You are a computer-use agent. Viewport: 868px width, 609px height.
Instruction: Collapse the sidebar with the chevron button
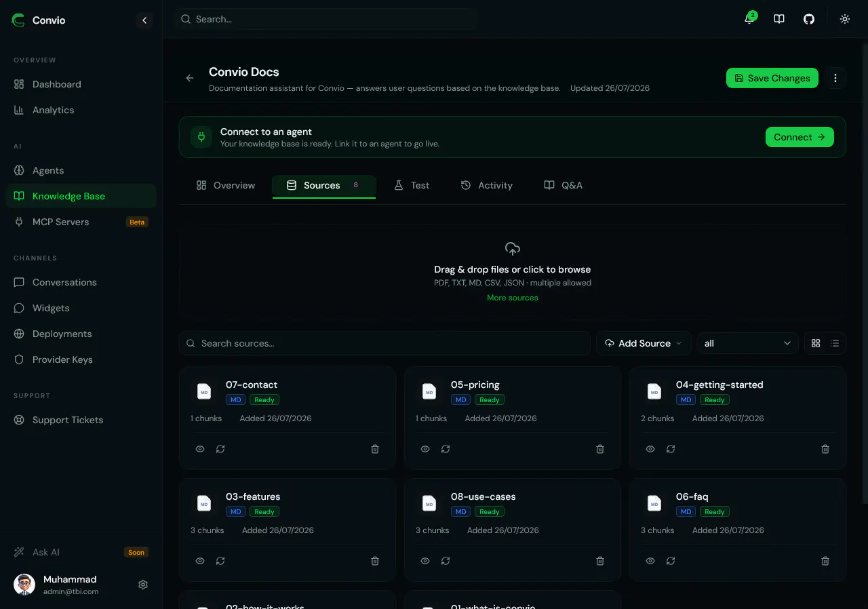coord(144,20)
